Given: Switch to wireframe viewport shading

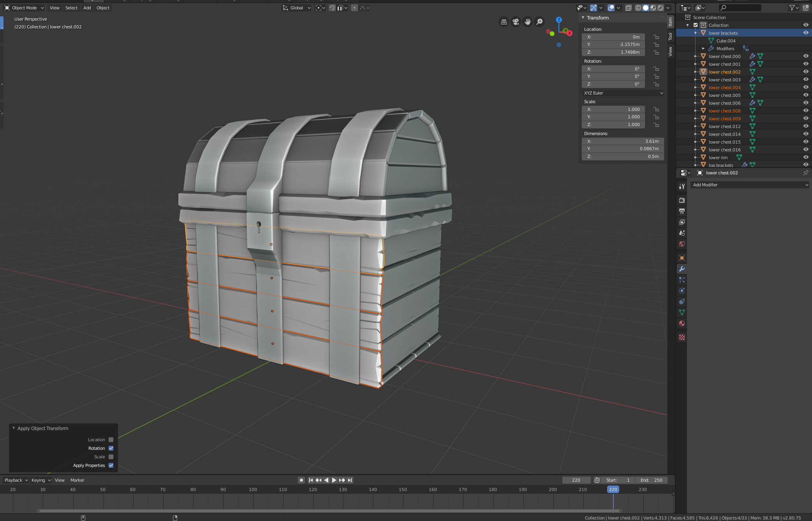Looking at the screenshot, I should pos(638,8).
